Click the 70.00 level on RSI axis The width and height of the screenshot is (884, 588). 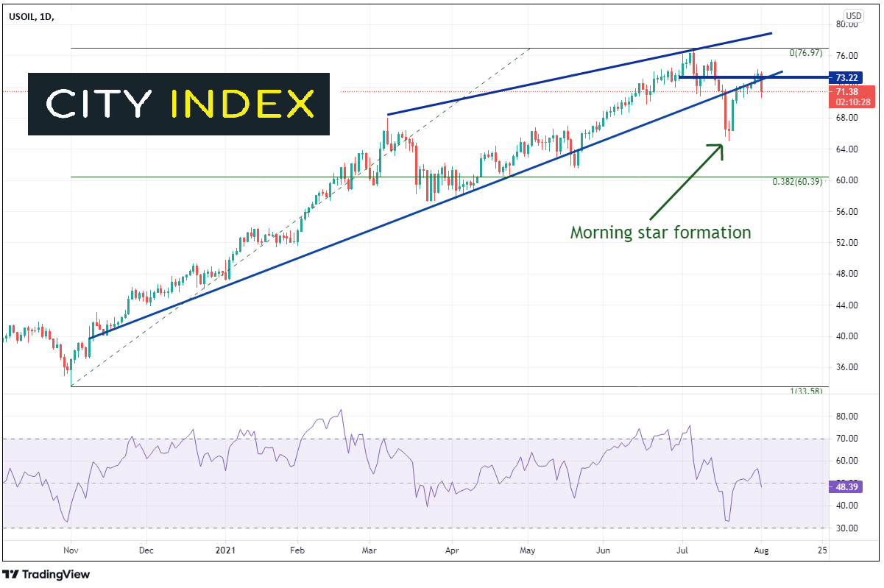coord(847,439)
